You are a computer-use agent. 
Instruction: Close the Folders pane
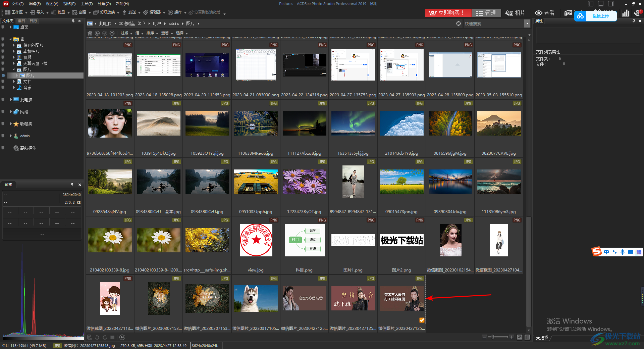[x=79, y=21]
